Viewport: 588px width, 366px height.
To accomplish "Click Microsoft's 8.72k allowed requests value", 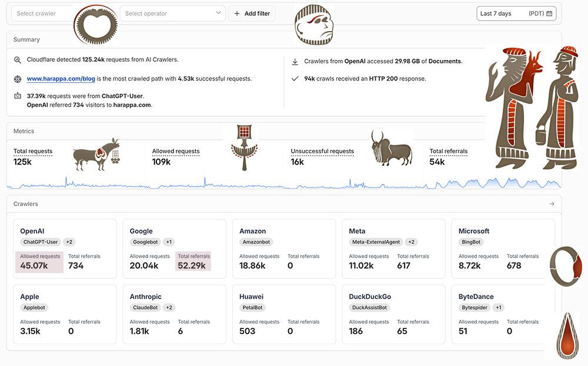I will click(469, 266).
